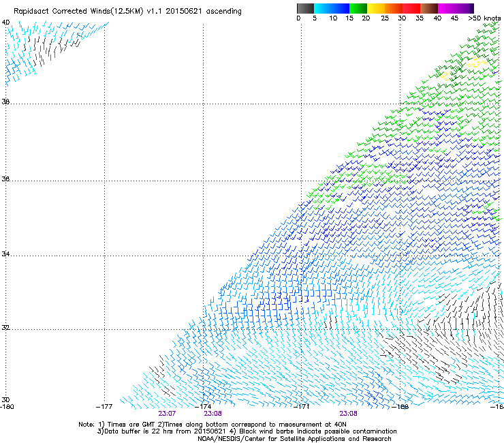Click legend scale value '45'
The height and width of the screenshot is (443, 504).
click(454, 18)
